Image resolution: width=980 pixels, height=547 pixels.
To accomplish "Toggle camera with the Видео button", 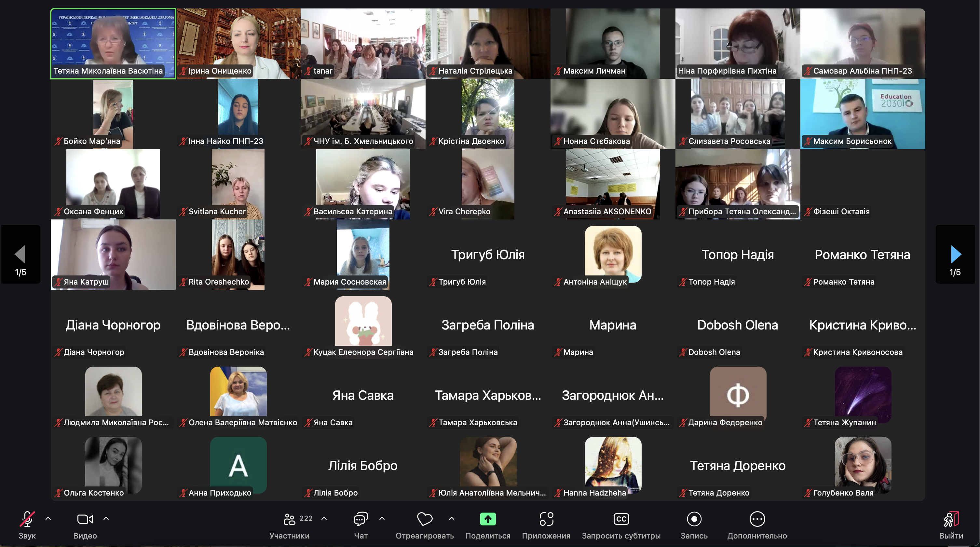I will tap(85, 519).
